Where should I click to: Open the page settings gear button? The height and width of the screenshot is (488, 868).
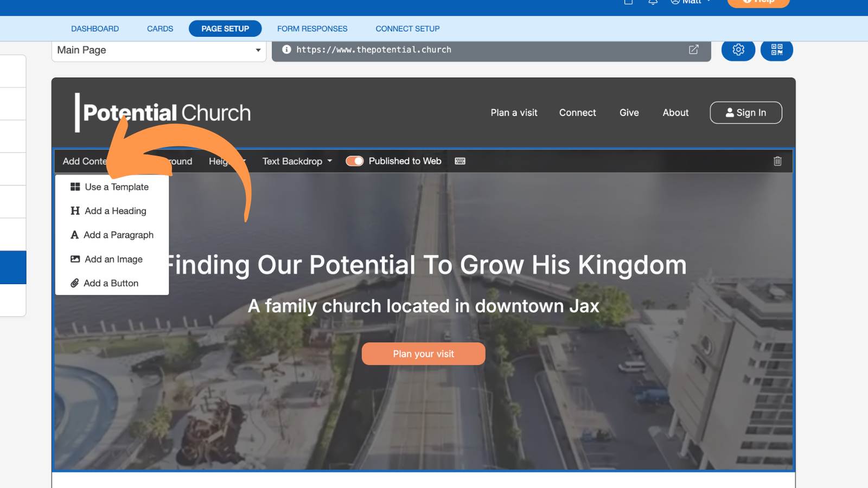(738, 50)
